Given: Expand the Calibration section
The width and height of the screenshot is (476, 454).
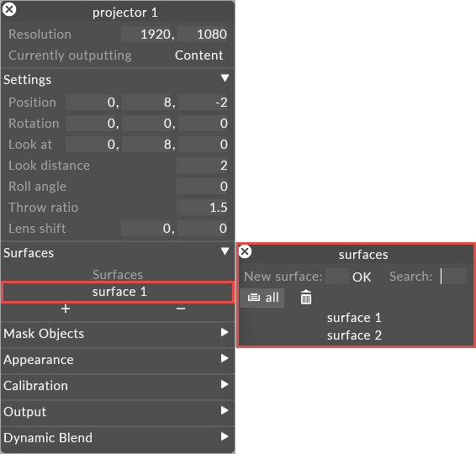Looking at the screenshot, I should point(225,384).
